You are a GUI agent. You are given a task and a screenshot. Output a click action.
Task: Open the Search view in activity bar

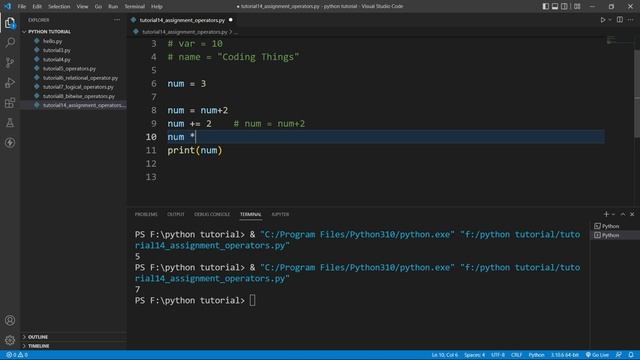[10, 42]
